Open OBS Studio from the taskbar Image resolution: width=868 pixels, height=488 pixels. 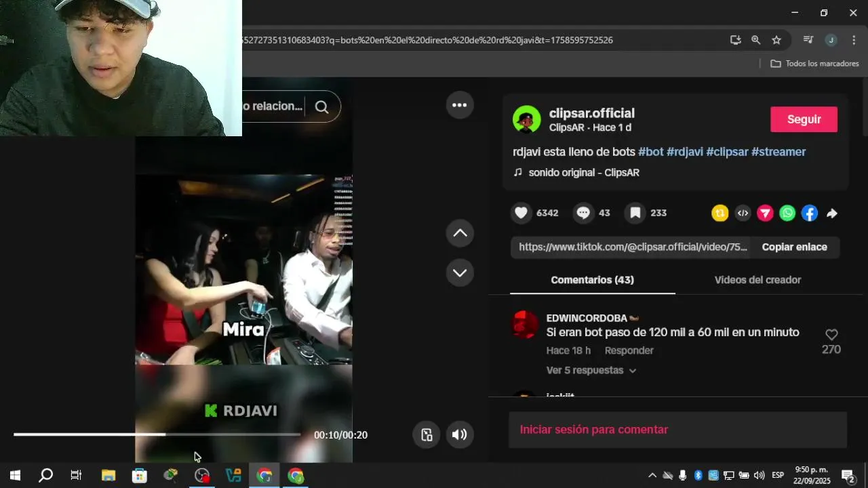coord(202,475)
